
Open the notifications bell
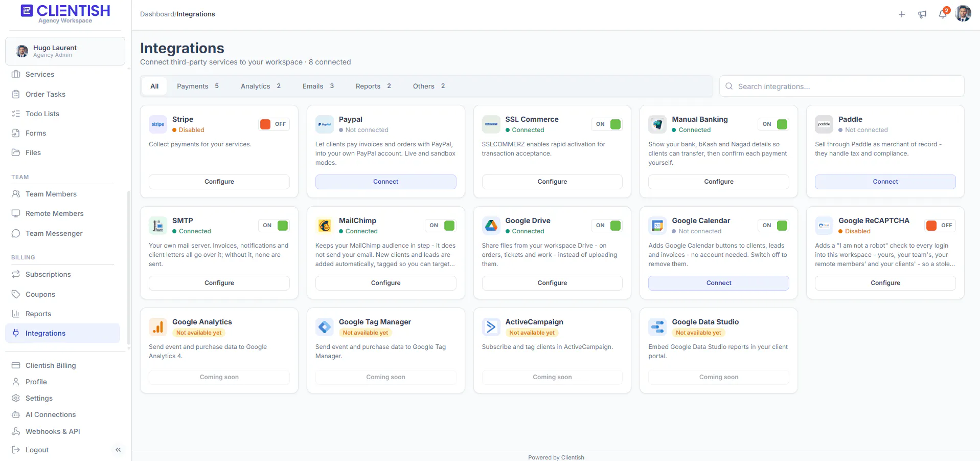point(943,14)
